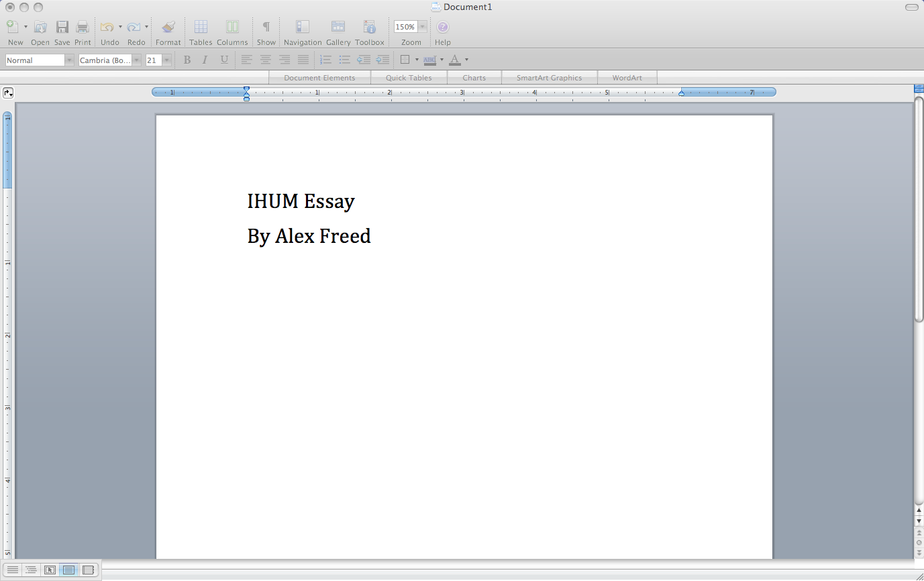Viewport: 924px width, 581px height.
Task: Toggle Underline formatting
Action: click(224, 60)
